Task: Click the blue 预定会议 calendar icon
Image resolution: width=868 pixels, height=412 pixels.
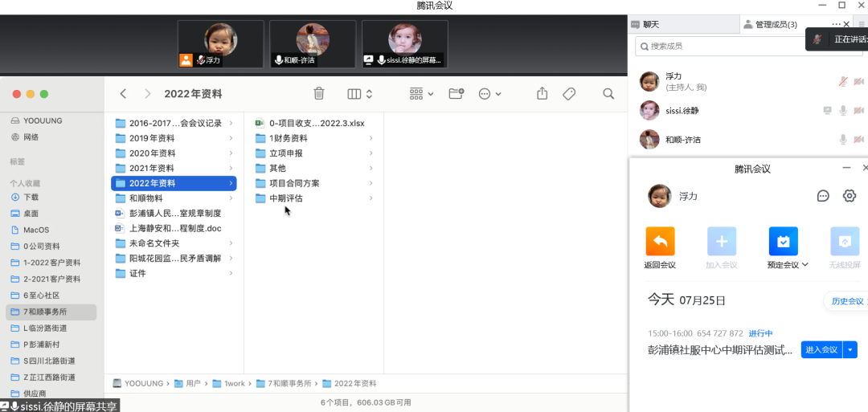Action: (783, 242)
